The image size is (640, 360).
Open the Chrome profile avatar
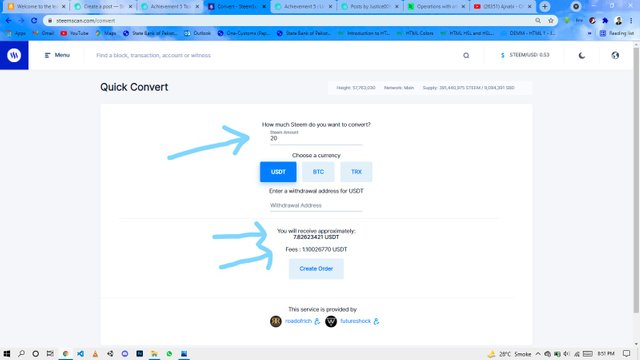coord(618,20)
